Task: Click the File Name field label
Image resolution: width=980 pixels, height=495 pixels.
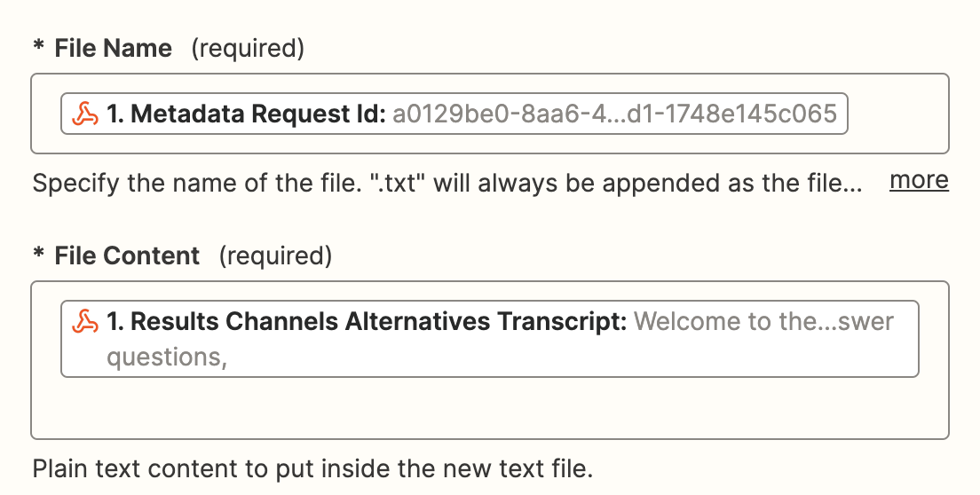Action: pos(113,48)
